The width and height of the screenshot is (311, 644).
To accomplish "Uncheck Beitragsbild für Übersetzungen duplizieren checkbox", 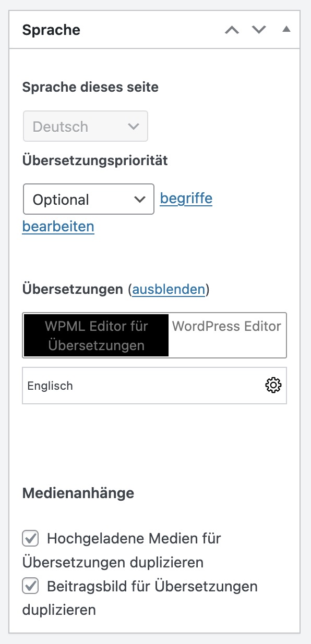I will click(30, 586).
